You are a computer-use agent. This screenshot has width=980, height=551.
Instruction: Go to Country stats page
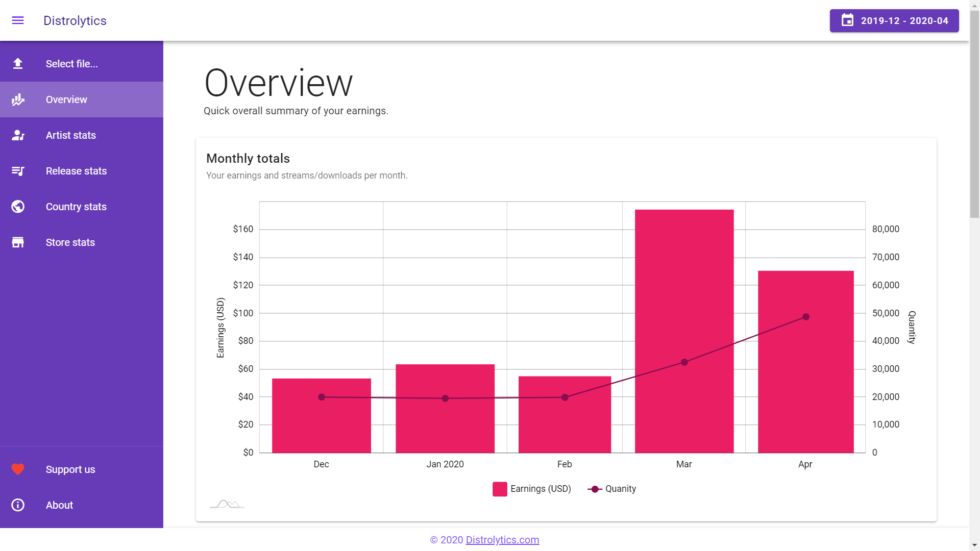coord(76,207)
